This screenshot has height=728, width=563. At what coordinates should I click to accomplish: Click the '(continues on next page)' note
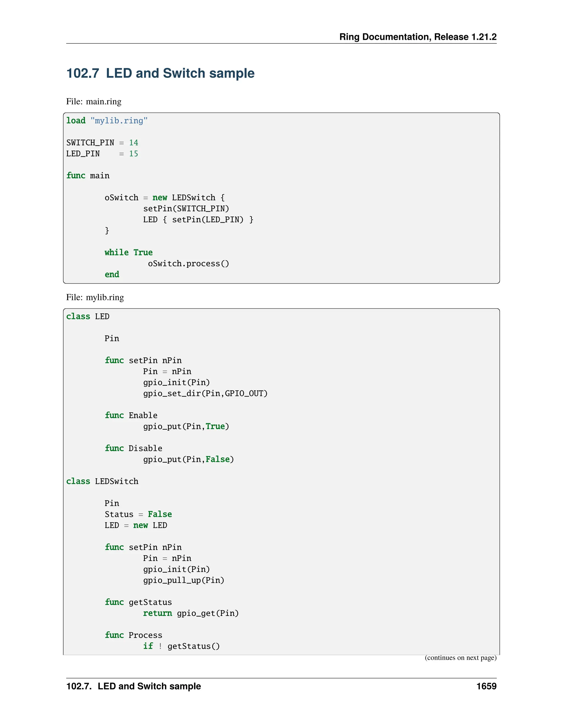pos(461,658)
